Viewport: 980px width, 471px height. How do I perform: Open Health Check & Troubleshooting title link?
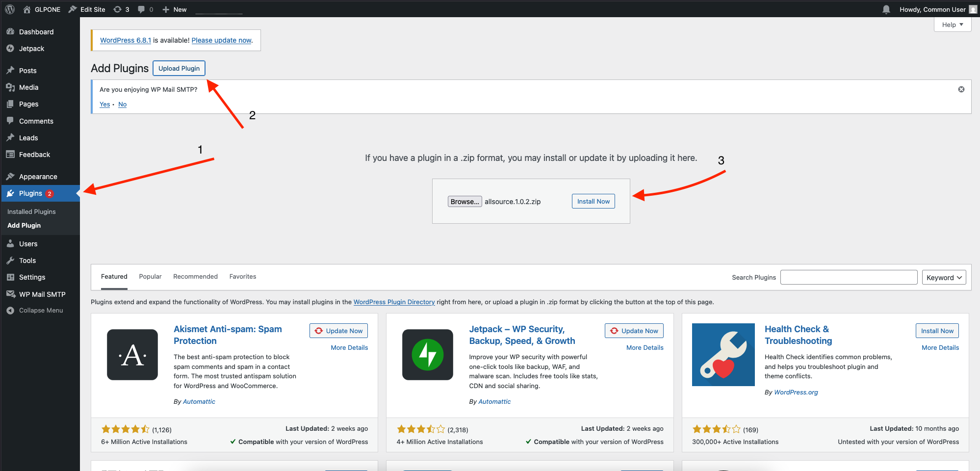pos(798,335)
